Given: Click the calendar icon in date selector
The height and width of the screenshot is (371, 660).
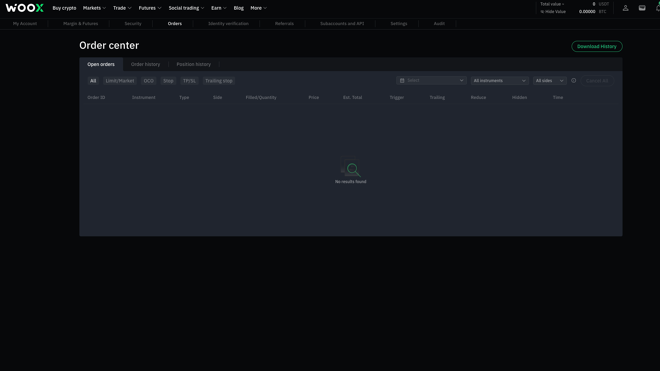Looking at the screenshot, I should coord(402,80).
